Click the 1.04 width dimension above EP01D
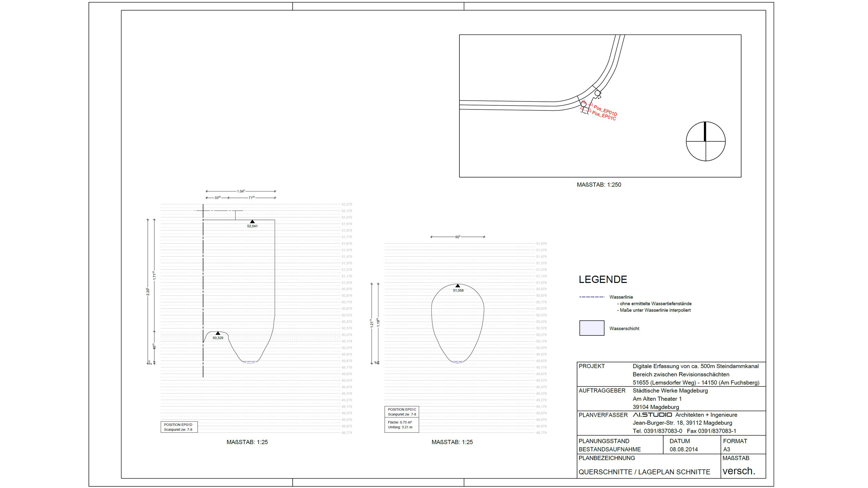Image resolution: width=868 pixels, height=488 pixels. (x=241, y=191)
